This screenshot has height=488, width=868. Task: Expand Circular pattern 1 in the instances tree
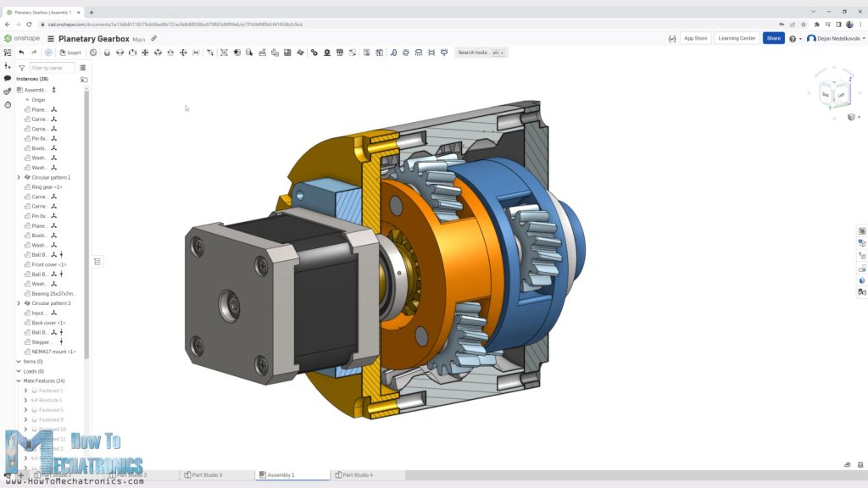click(x=19, y=177)
